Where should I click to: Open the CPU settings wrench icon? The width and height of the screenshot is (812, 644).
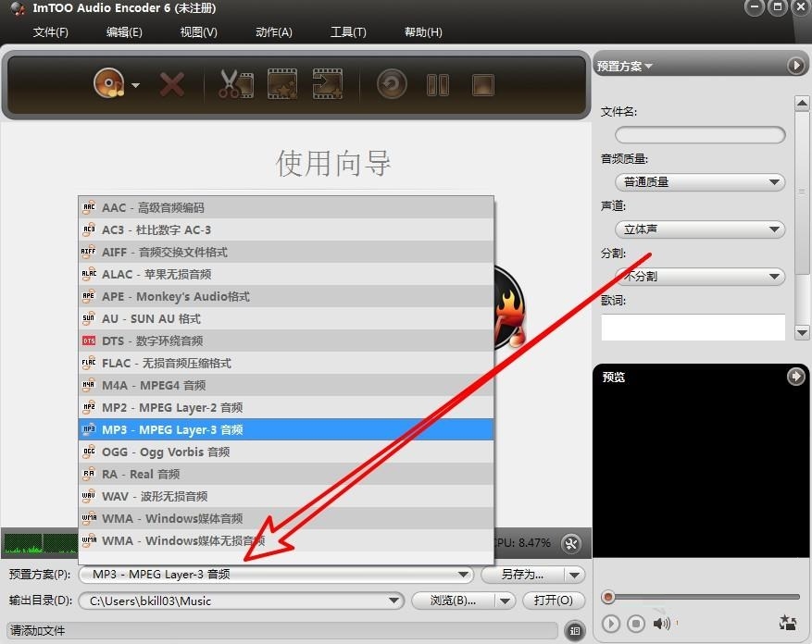coord(571,543)
